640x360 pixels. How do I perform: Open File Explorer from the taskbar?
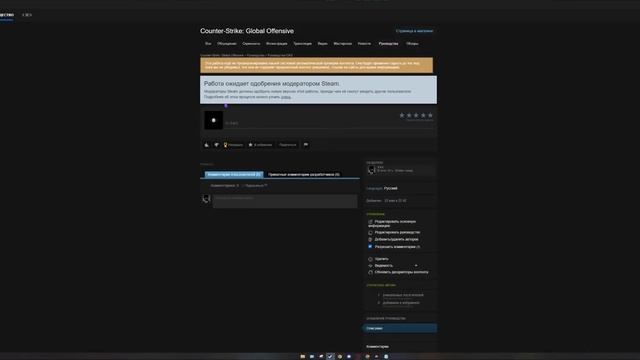click(302, 356)
